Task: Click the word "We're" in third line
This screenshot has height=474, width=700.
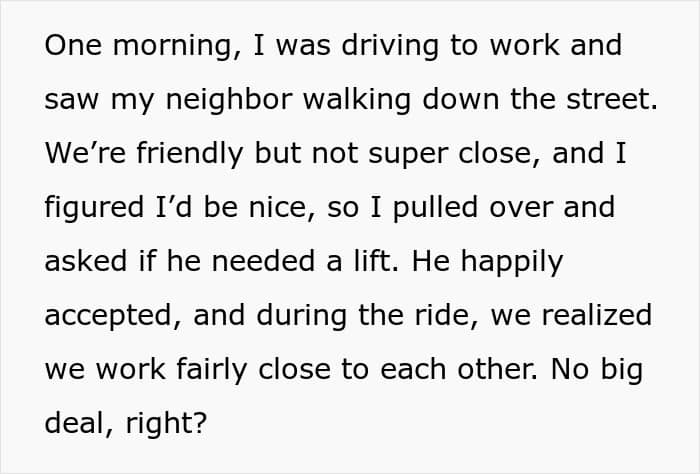Action: [85, 153]
